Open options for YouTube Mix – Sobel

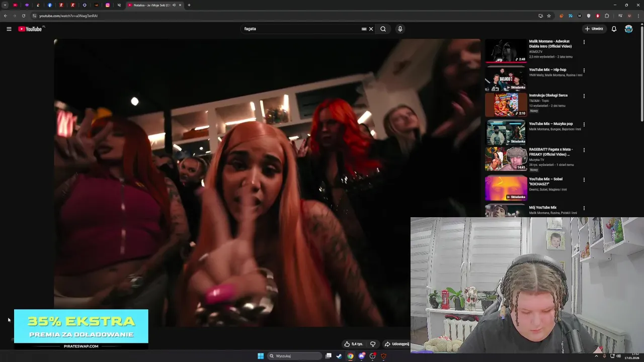pyautogui.click(x=584, y=179)
